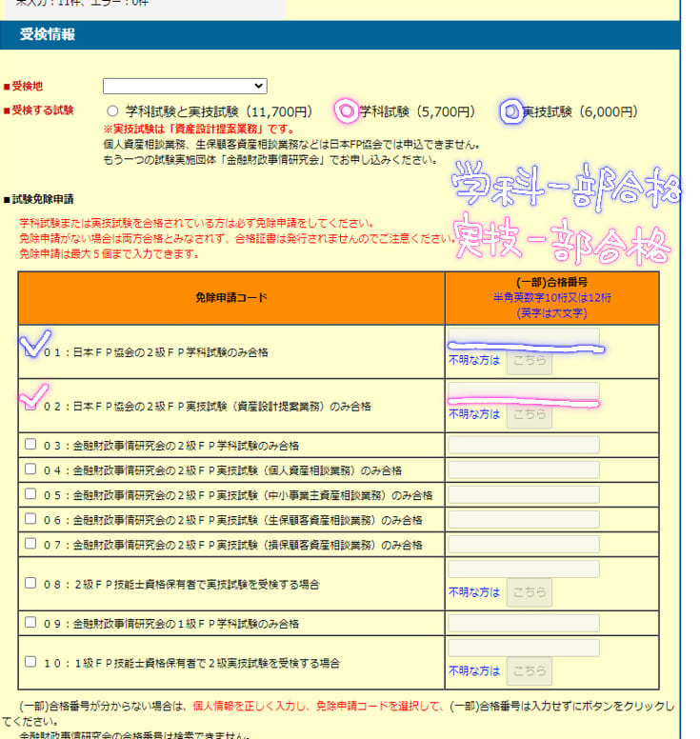Enable checkbox 06 生保顧客資産相談業務

30,519
